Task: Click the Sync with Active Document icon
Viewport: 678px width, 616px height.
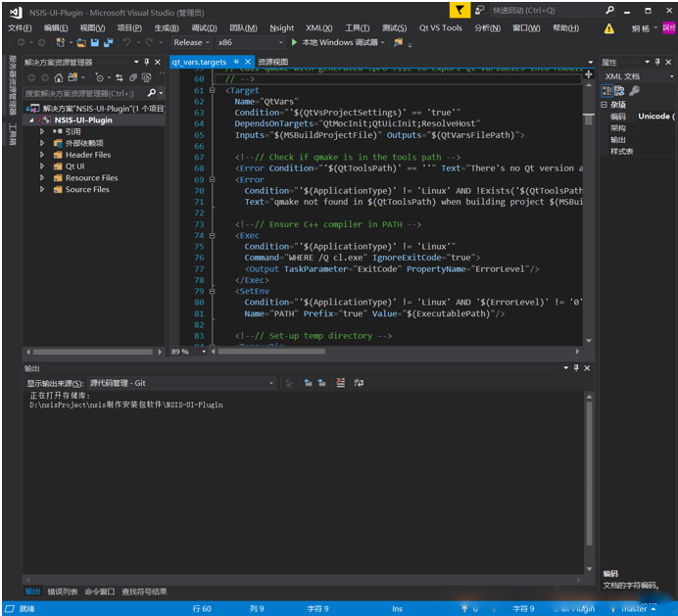Action: coord(120,77)
